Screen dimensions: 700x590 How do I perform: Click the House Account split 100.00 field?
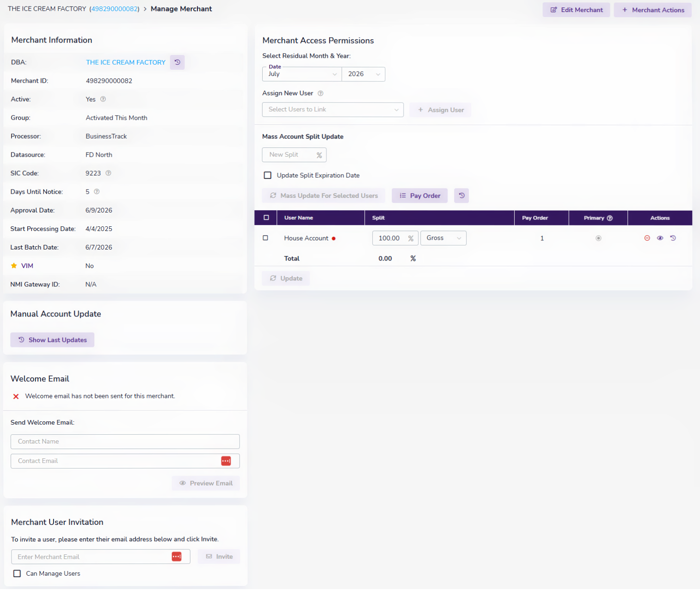click(x=395, y=238)
